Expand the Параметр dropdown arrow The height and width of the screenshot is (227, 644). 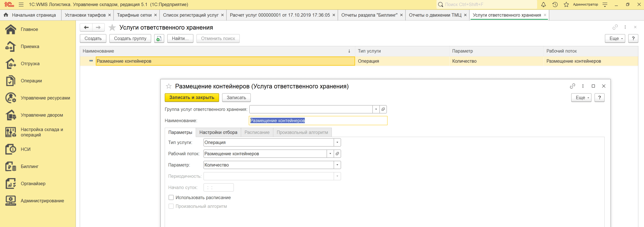tap(337, 165)
